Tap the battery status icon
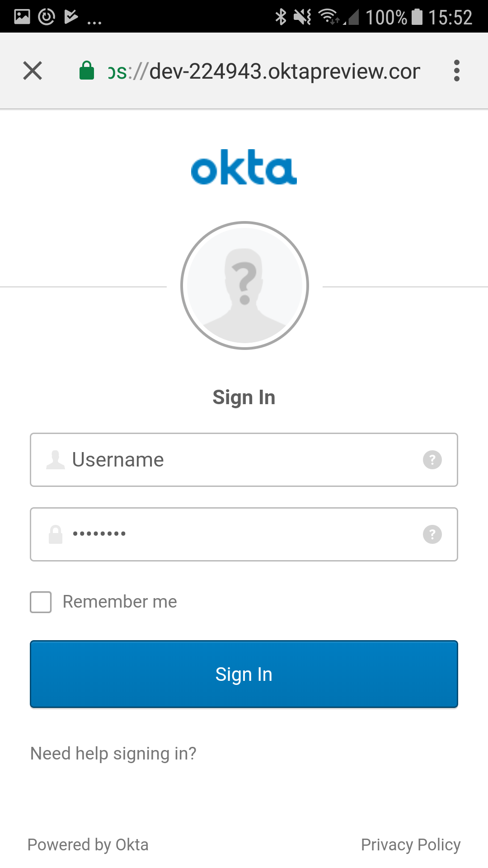This screenshot has height=868, width=488. coord(417,17)
